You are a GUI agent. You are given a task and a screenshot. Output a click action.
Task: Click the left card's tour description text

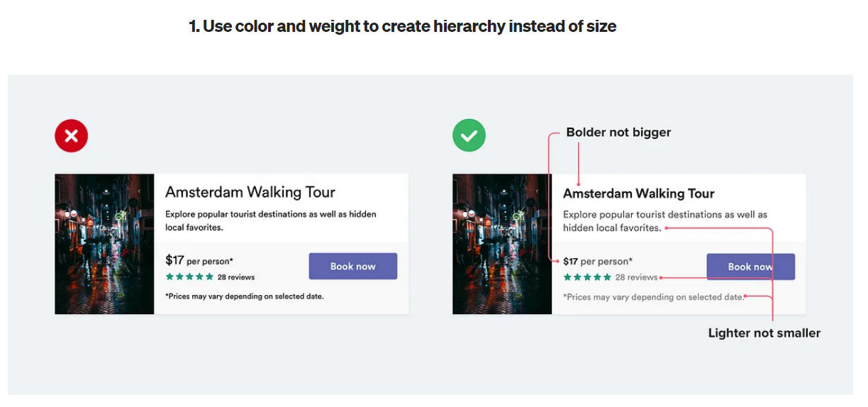coord(270,221)
